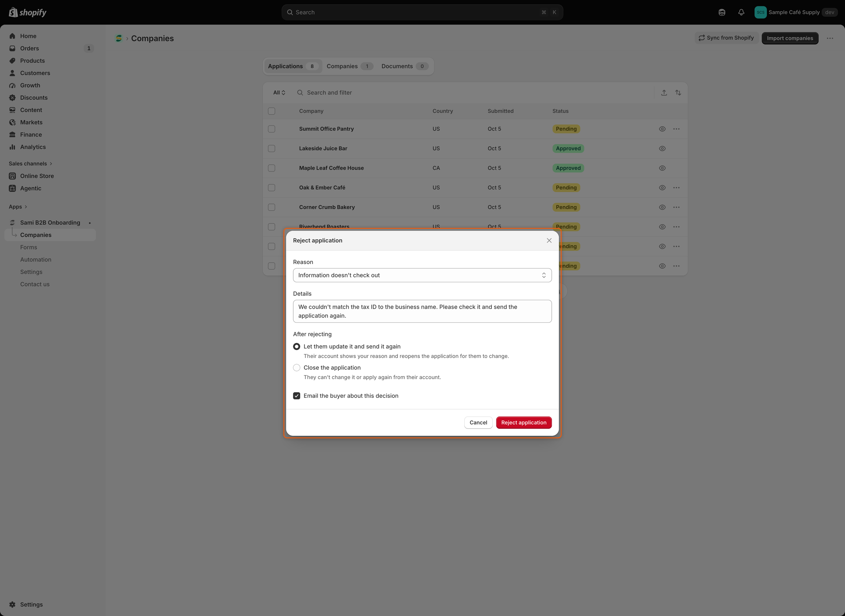Check the Summit Office Pantry row checkbox
The image size is (845, 616).
point(271,129)
